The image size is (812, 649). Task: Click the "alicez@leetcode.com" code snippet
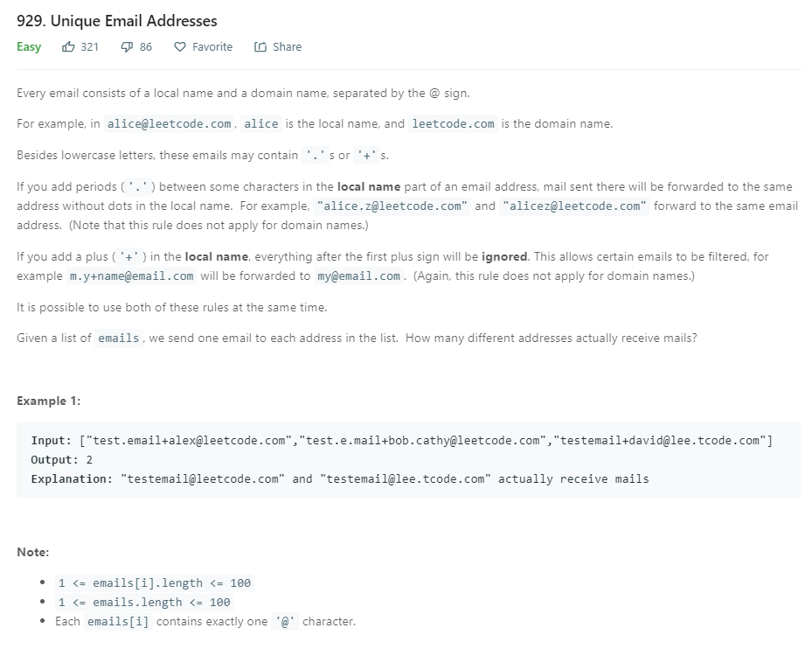575,206
